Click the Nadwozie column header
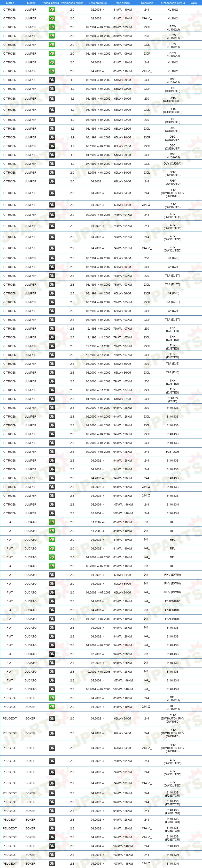The width and height of the screenshot is (202, 868). (x=147, y=3)
